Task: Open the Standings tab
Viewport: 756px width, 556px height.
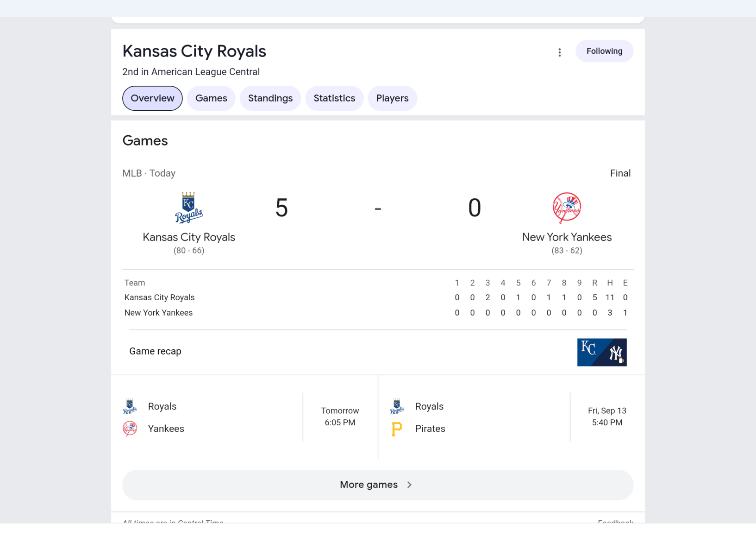Action: point(270,98)
